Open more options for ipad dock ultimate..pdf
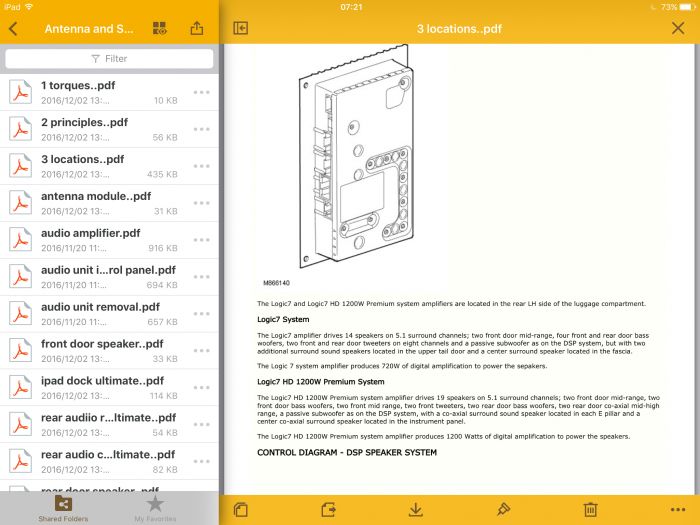The width and height of the screenshot is (700, 525). click(202, 388)
